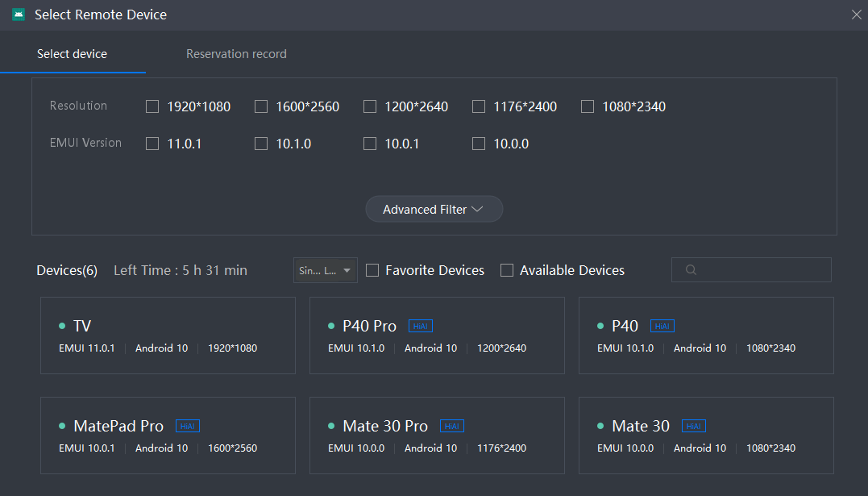Click the Devices(6) count label
The image size is (868, 496).
67,270
